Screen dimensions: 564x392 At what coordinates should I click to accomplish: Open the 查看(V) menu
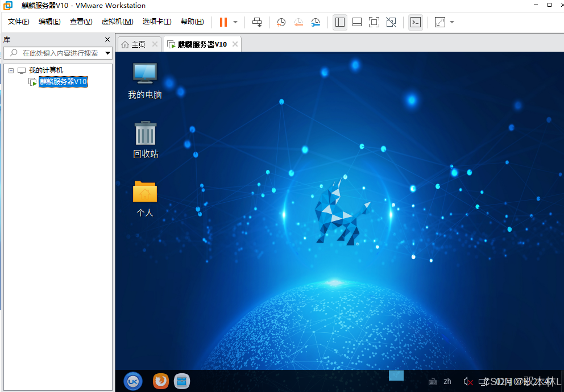click(x=81, y=22)
